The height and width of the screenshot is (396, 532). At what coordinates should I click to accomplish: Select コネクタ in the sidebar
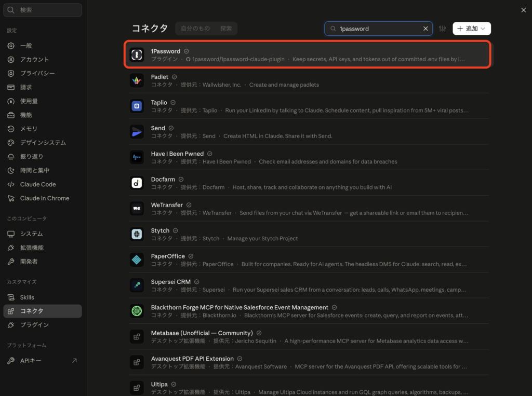pyautogui.click(x=43, y=311)
